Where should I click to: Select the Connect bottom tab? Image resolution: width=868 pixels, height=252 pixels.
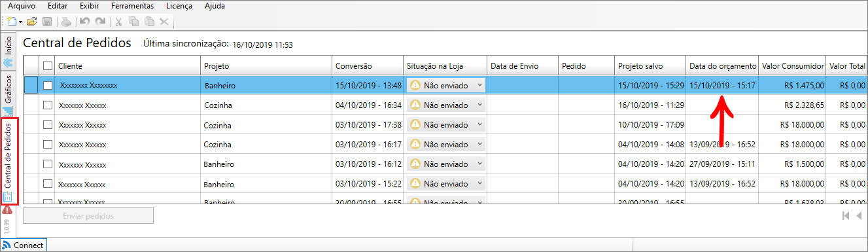click(24, 245)
